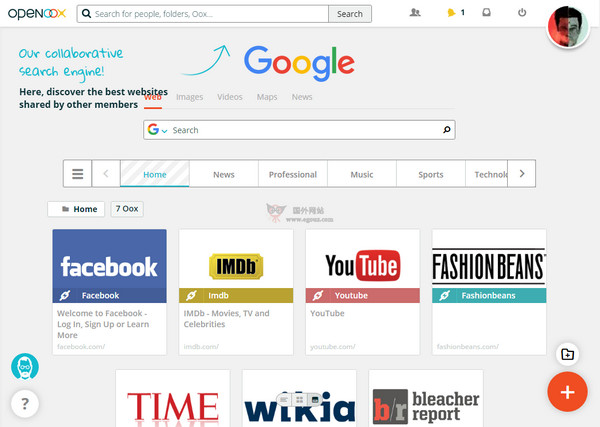Open the Wikia logo thumbnail
Screen dimensions: 600x427
click(299, 399)
